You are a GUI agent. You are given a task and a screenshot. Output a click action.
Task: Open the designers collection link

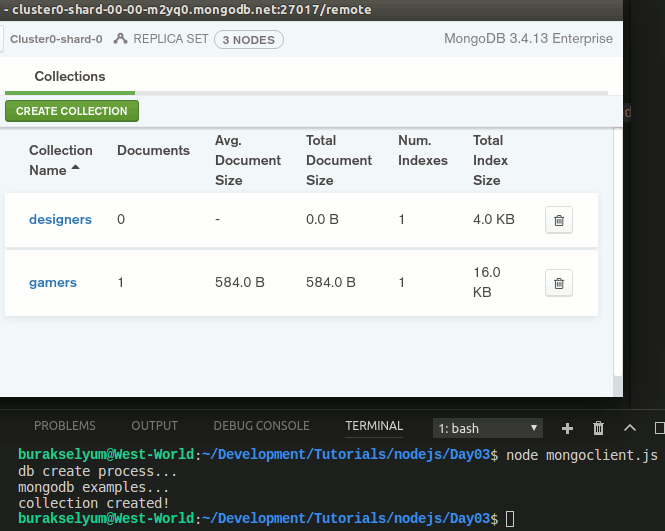60,220
